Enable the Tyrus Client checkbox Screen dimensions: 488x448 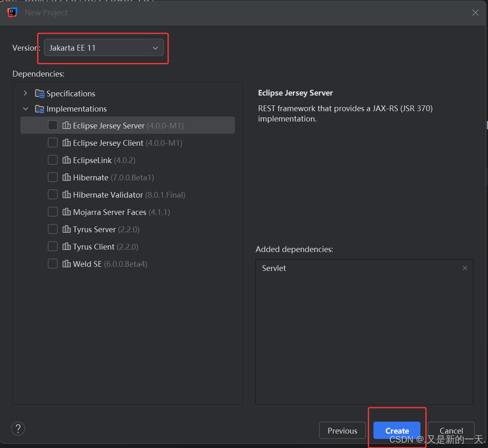(x=53, y=247)
